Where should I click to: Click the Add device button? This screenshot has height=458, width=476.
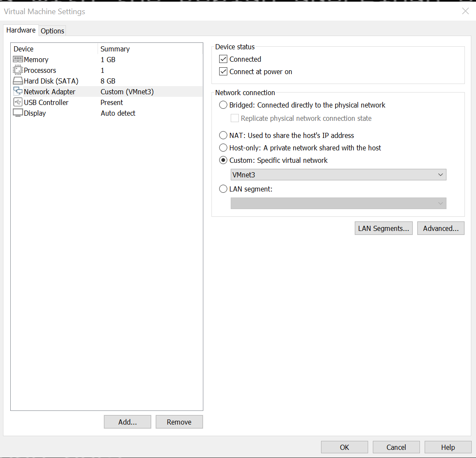[x=127, y=422]
